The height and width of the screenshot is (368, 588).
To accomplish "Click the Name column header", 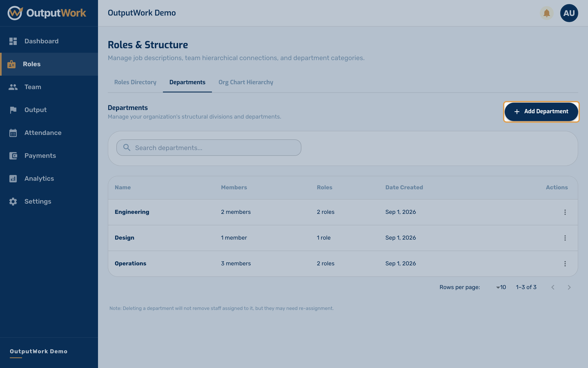I will (123, 187).
